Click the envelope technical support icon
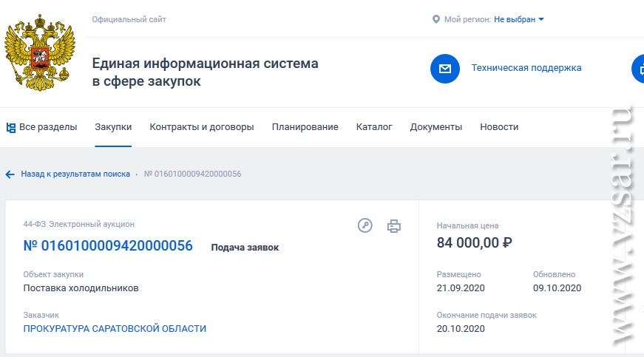Screen dimensions: 644x357 [x=445, y=69]
